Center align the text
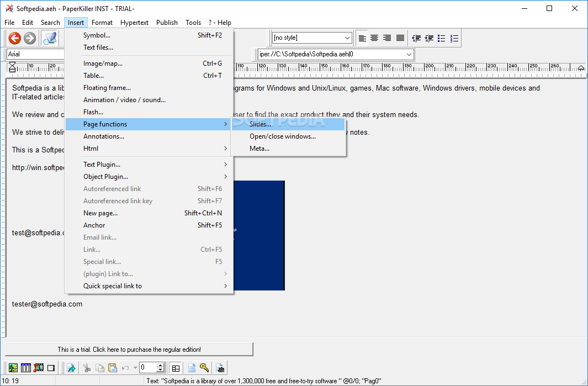This screenshot has width=588, height=386. click(374, 38)
